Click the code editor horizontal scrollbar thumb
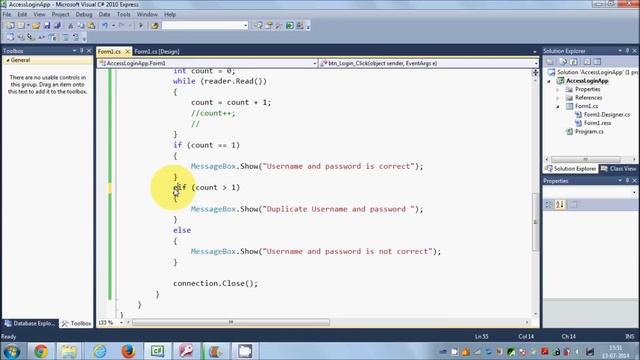The image size is (640, 360). pos(231,322)
